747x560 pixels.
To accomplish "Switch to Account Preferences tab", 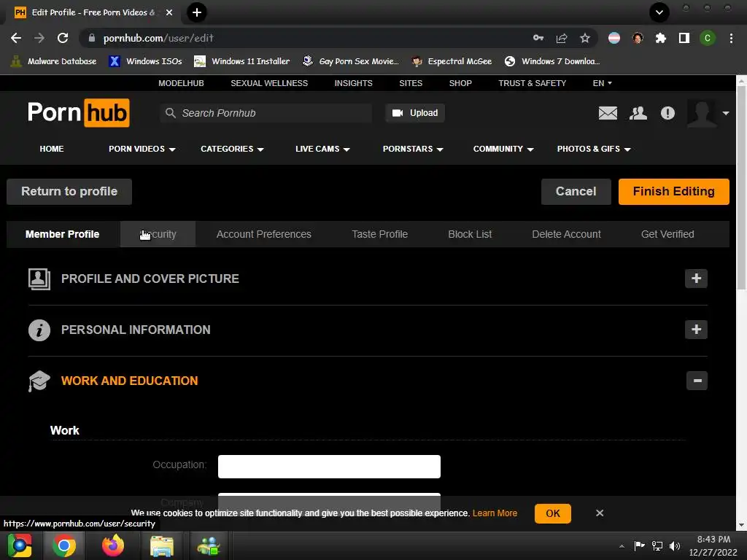I will (264, 234).
